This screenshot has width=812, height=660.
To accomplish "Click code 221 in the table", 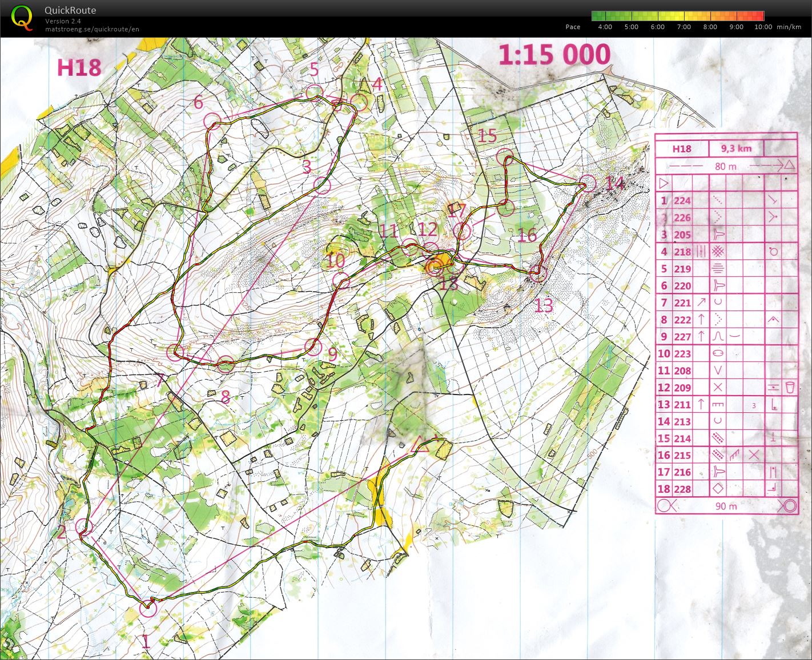I will coord(682,303).
